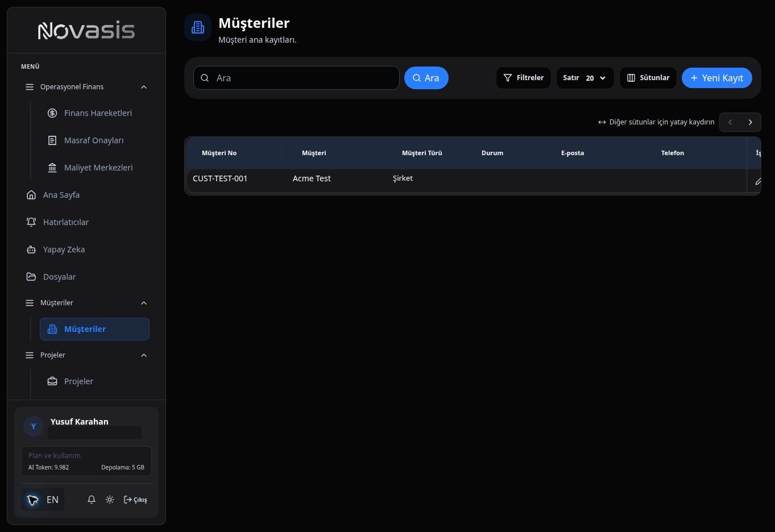
Task: Open notifications with the bell icon
Action: point(92,500)
